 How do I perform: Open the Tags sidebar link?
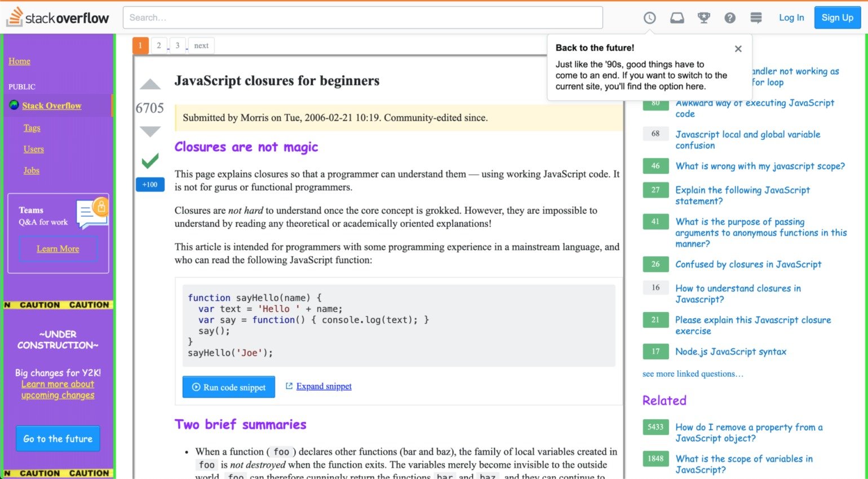(32, 128)
